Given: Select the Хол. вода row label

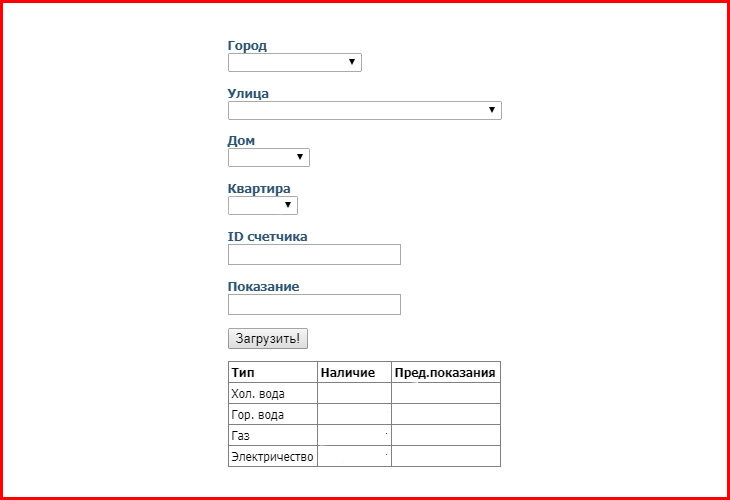Looking at the screenshot, I should [258, 394].
